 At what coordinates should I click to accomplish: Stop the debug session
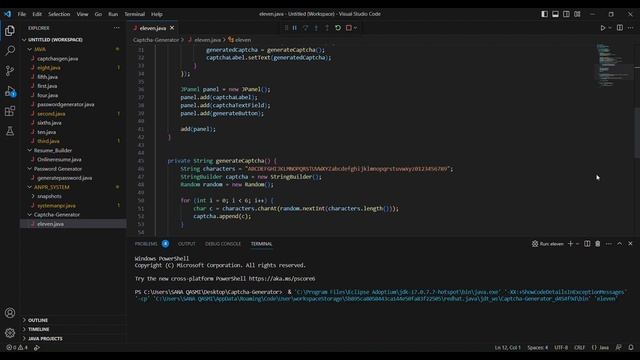pyautogui.click(x=349, y=28)
